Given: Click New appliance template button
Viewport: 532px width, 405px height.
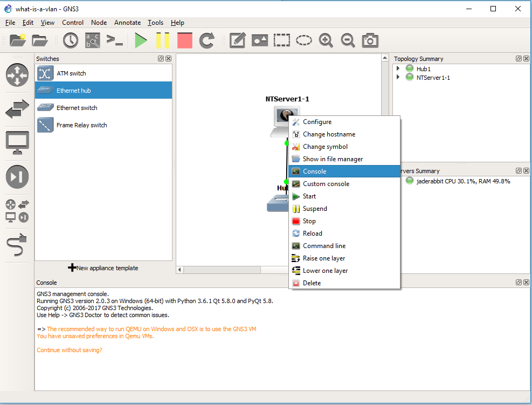Looking at the screenshot, I should click(103, 268).
